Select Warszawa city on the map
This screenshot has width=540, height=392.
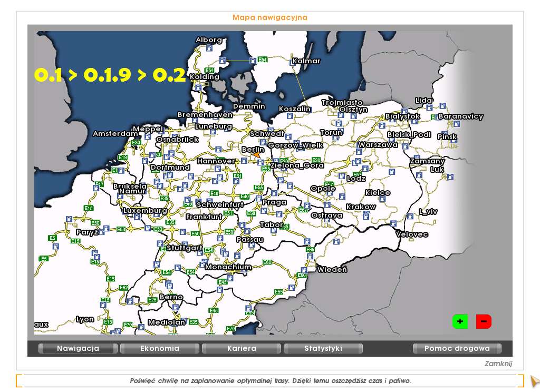pyautogui.click(x=378, y=144)
